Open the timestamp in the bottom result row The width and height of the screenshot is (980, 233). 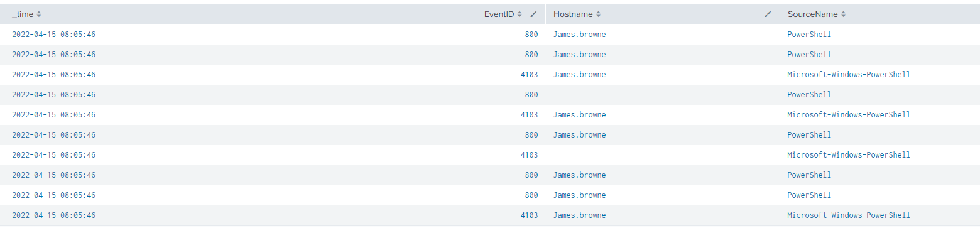pyautogui.click(x=54, y=215)
